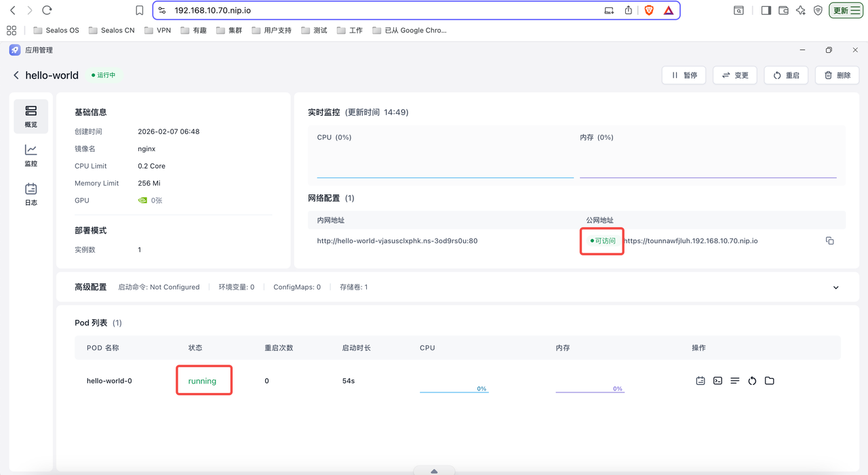Click the 存储卷: 1 storage volume entry

click(x=353, y=287)
